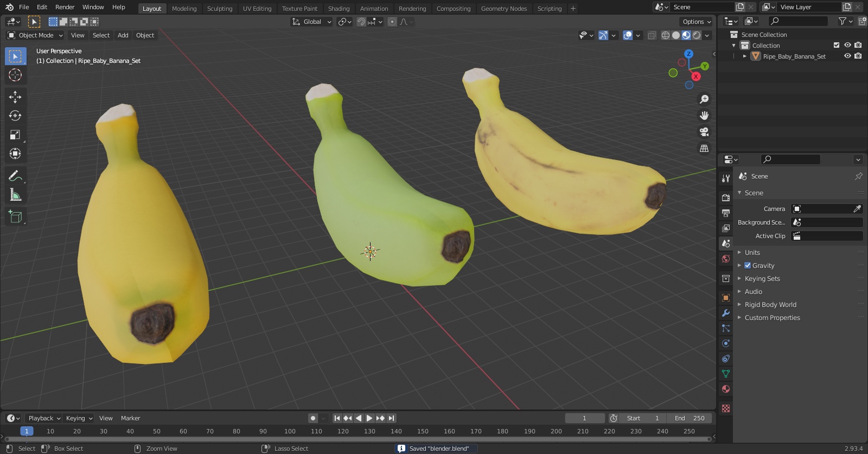The width and height of the screenshot is (868, 454).
Task: Open the Render properties tab
Action: [x=725, y=198]
